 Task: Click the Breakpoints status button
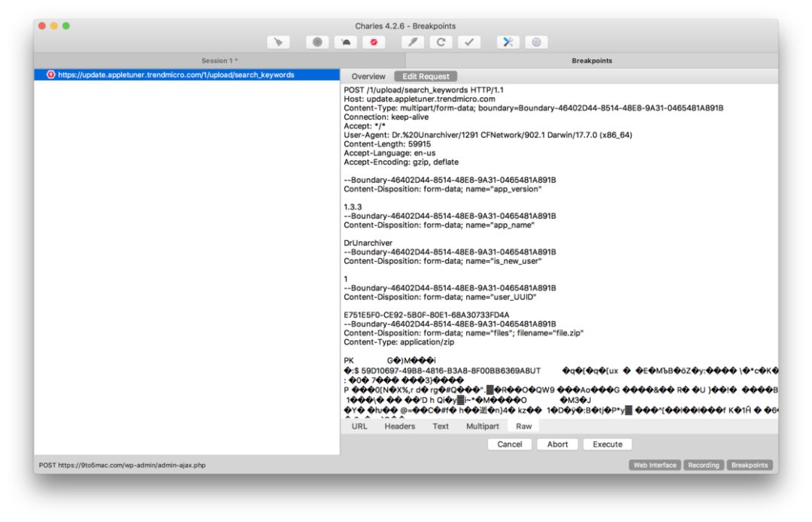coord(750,465)
